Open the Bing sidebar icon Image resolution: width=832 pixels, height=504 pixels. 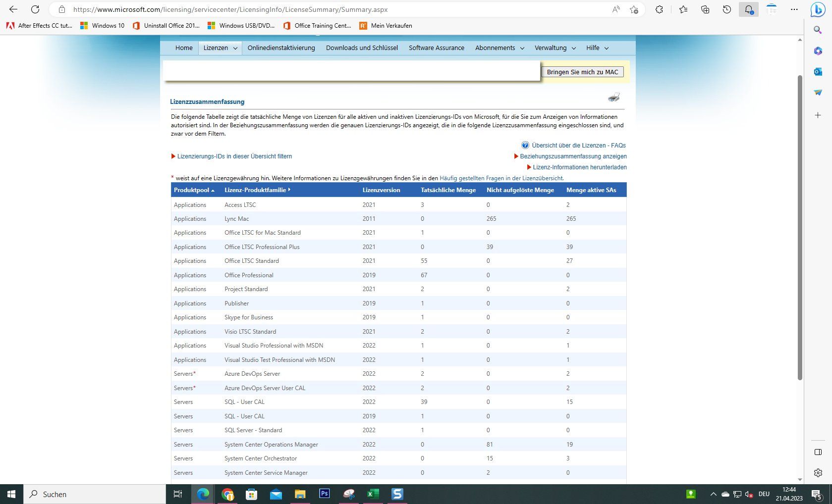pos(818,9)
